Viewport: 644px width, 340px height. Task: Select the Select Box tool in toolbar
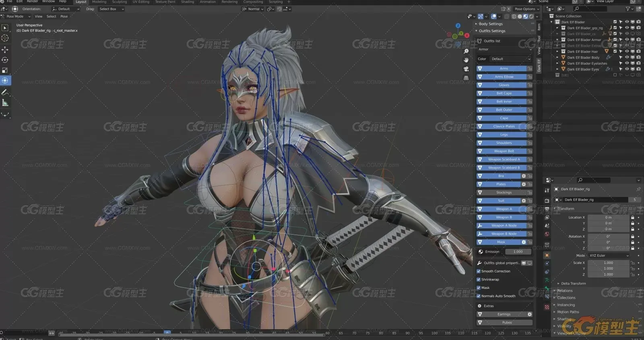tap(5, 27)
